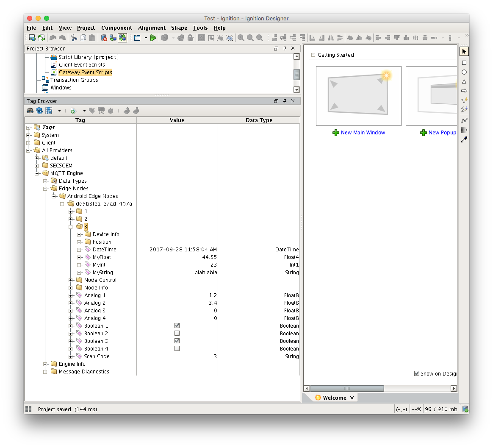Search tags with binoculars icon

click(30, 111)
